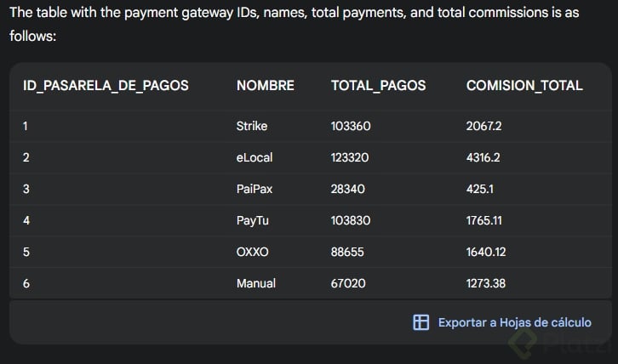Click the COMISION_TOTAL column header
This screenshot has height=364, width=618.
[524, 85]
